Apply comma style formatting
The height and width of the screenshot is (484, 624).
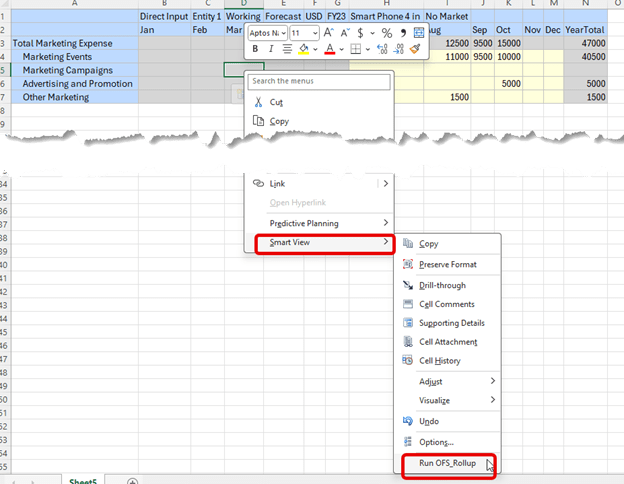403,33
